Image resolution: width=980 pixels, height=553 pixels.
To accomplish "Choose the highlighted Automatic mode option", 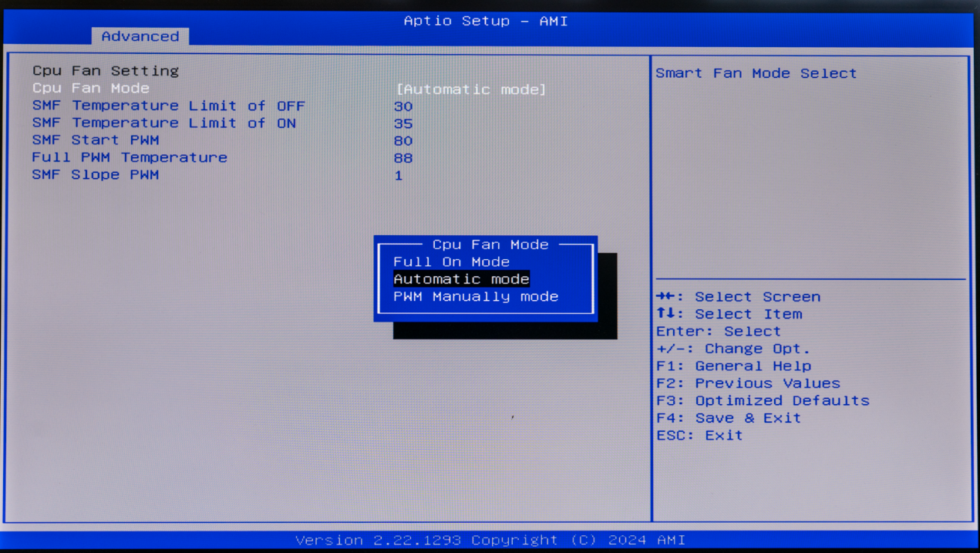I will click(x=461, y=279).
